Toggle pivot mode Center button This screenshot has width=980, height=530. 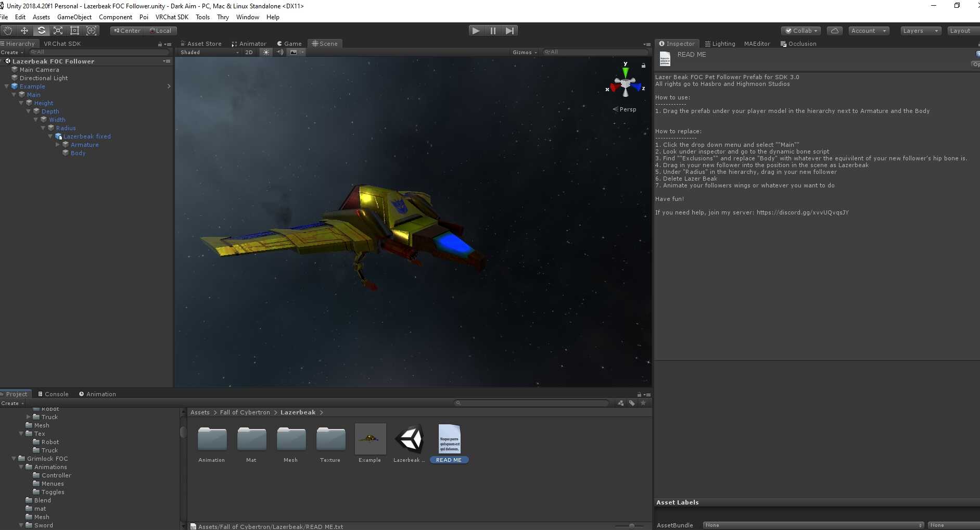pyautogui.click(x=127, y=31)
